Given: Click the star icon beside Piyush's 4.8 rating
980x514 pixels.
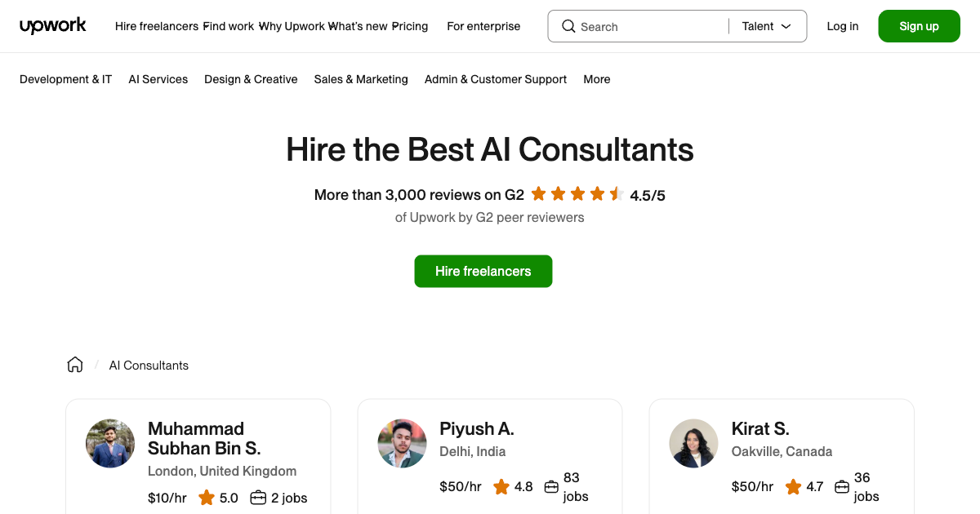Looking at the screenshot, I should click(501, 486).
